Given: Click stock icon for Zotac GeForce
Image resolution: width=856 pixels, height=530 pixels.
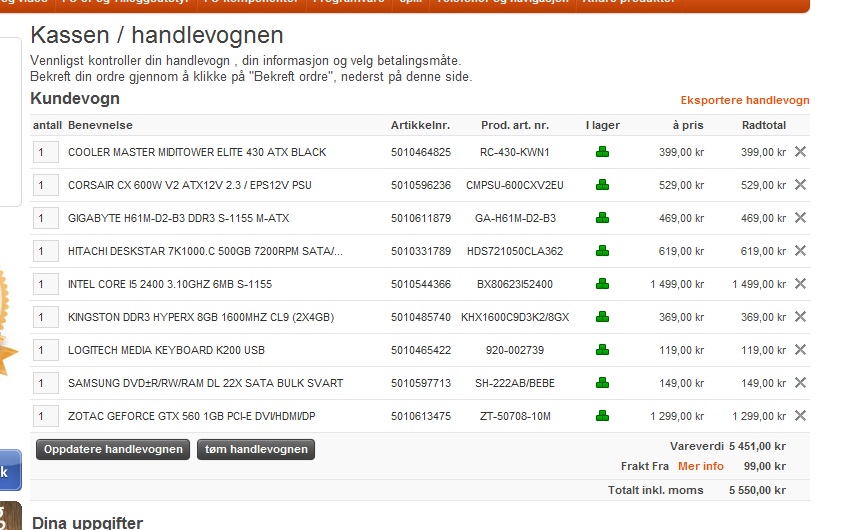Looking at the screenshot, I should pyautogui.click(x=602, y=415).
